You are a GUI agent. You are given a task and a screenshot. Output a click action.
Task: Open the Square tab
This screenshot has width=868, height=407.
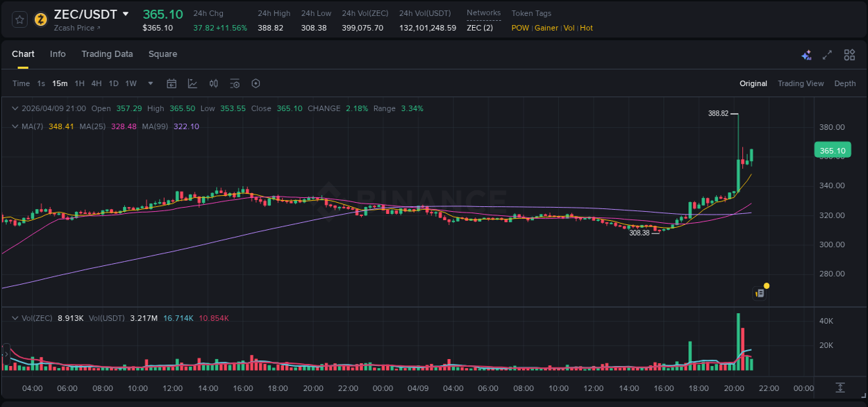point(162,54)
